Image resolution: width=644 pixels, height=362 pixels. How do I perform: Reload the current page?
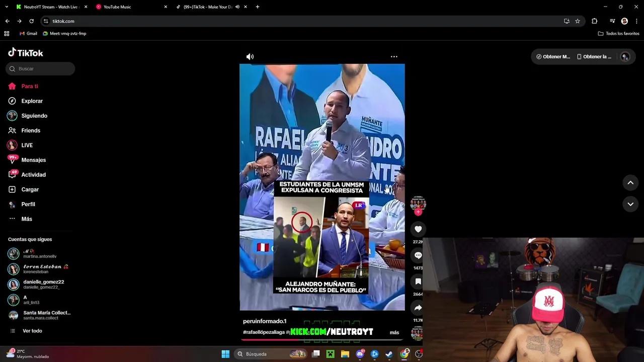31,21
